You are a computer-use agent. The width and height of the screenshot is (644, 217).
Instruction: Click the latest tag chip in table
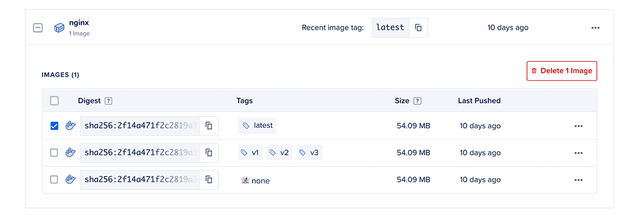click(257, 126)
